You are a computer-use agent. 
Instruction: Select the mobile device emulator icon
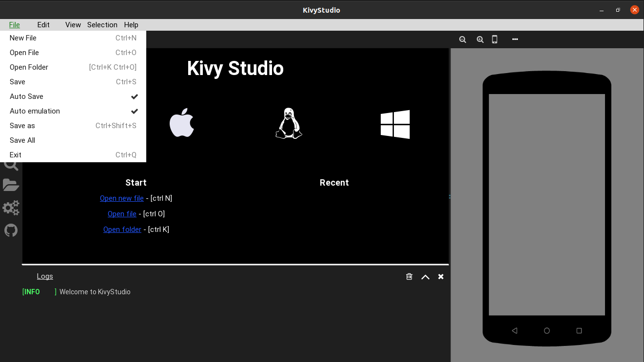click(494, 39)
